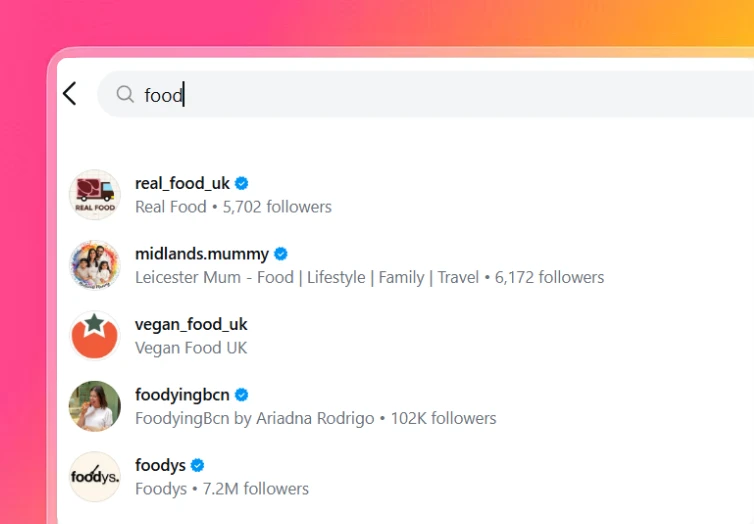Open the midlands.mummy family photo avatar
Image resolution: width=754 pixels, height=524 pixels.
95,265
